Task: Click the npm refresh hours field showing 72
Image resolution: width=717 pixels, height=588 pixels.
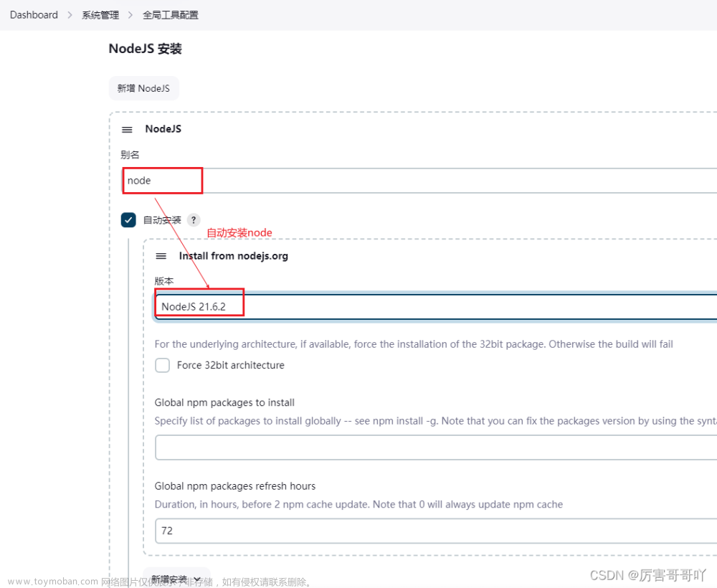Action: point(436,531)
